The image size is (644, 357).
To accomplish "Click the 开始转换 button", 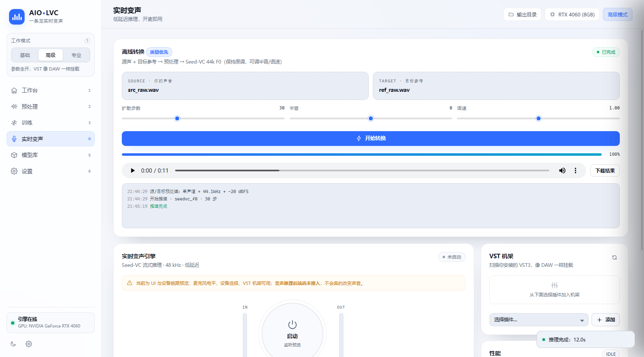I will (x=371, y=139).
